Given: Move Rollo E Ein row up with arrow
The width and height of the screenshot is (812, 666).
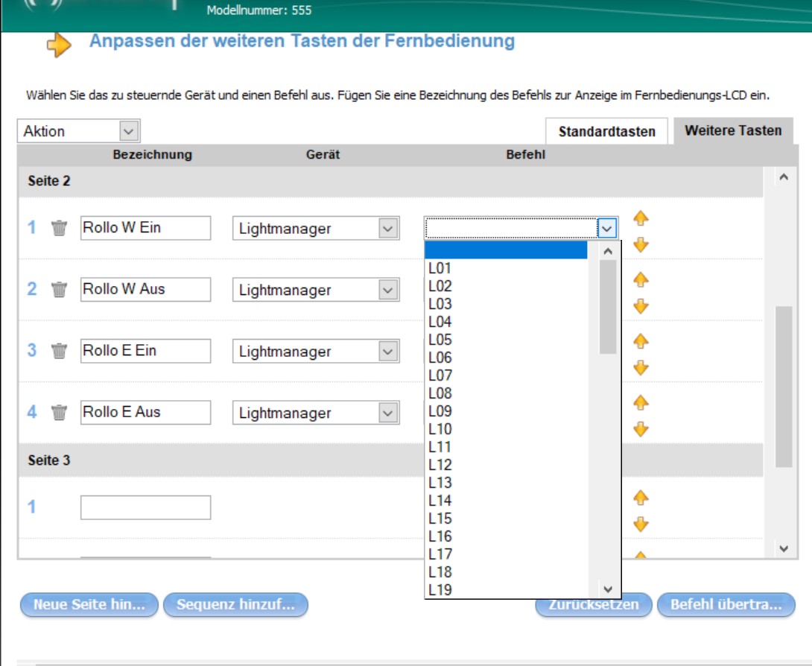Looking at the screenshot, I should click(641, 341).
